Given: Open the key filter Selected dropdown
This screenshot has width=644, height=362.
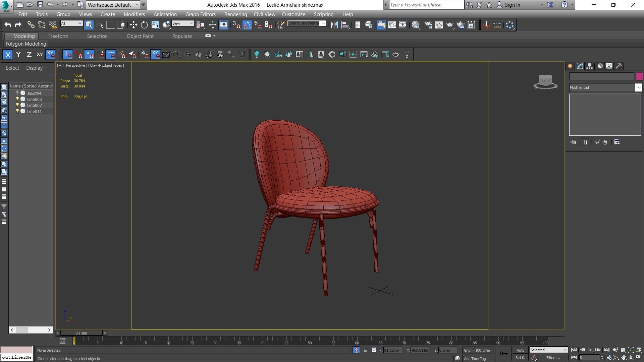Looking at the screenshot, I should click(549, 350).
